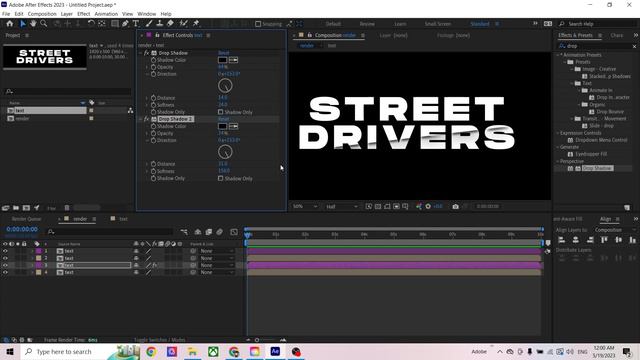Check Shadow Only for Drop Shadow 2

[220, 178]
